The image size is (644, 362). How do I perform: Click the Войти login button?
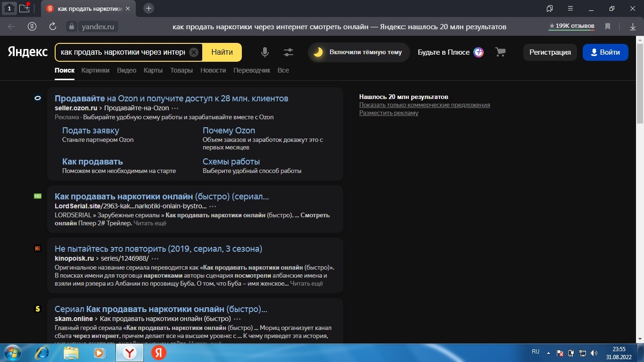[x=605, y=52]
